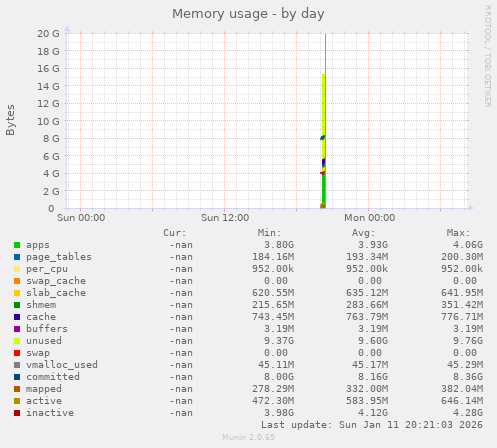The height and width of the screenshot is (448, 497).
Task: Click the dark red inactive swatch
Action: click(17, 413)
